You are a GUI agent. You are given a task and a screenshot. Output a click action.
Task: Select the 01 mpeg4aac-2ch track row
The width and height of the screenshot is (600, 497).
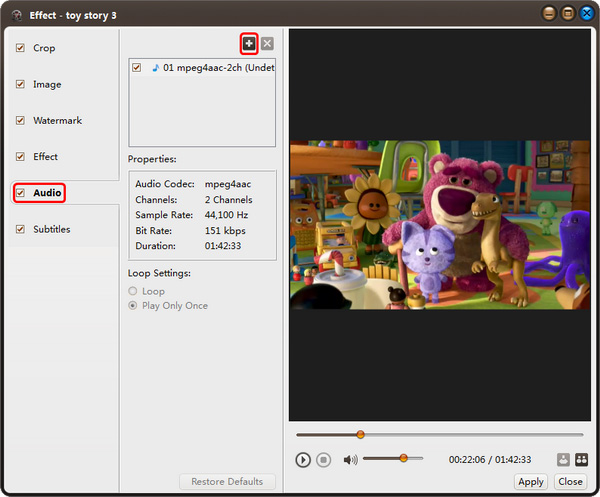202,68
